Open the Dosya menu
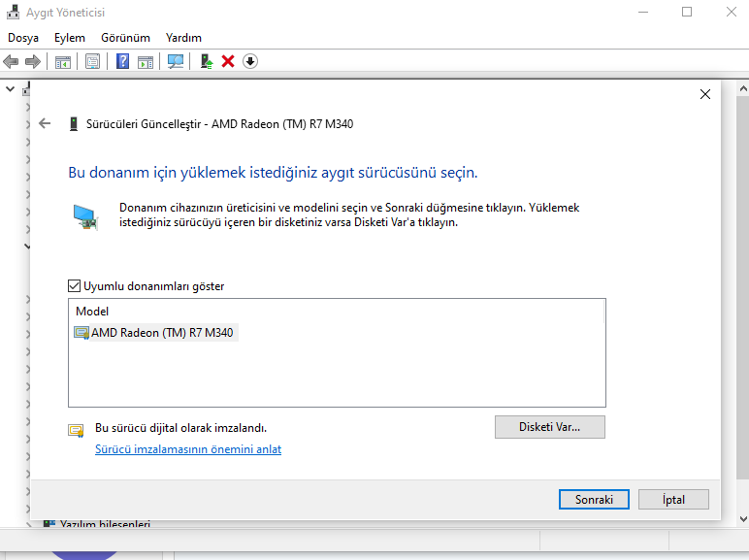This screenshot has width=749, height=560. pos(23,38)
